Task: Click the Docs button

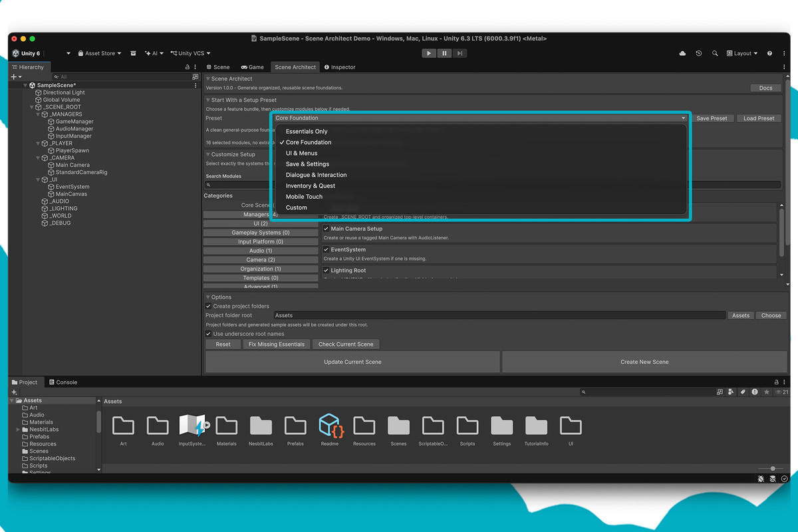Action: 765,88
